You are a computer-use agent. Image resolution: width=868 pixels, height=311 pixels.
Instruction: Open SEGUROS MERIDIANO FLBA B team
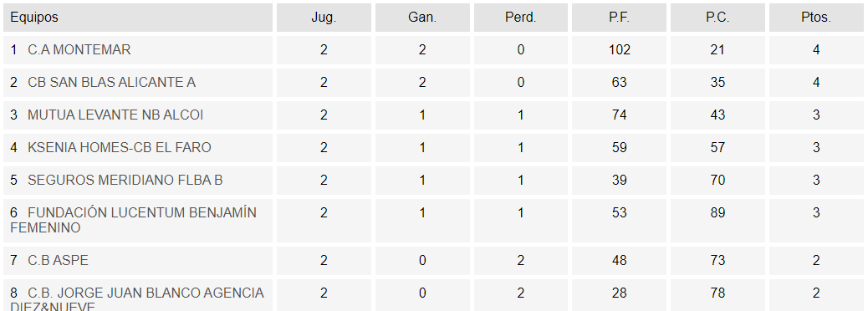coord(125,181)
